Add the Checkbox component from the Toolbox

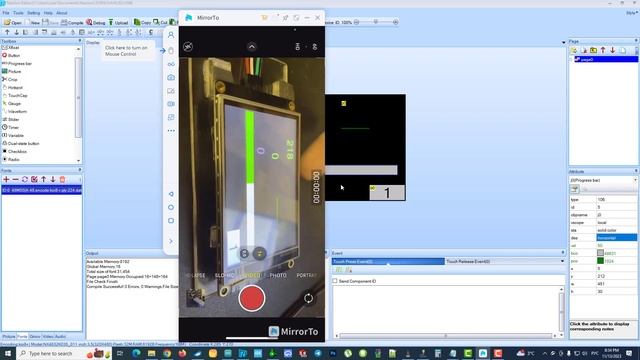pos(14,151)
